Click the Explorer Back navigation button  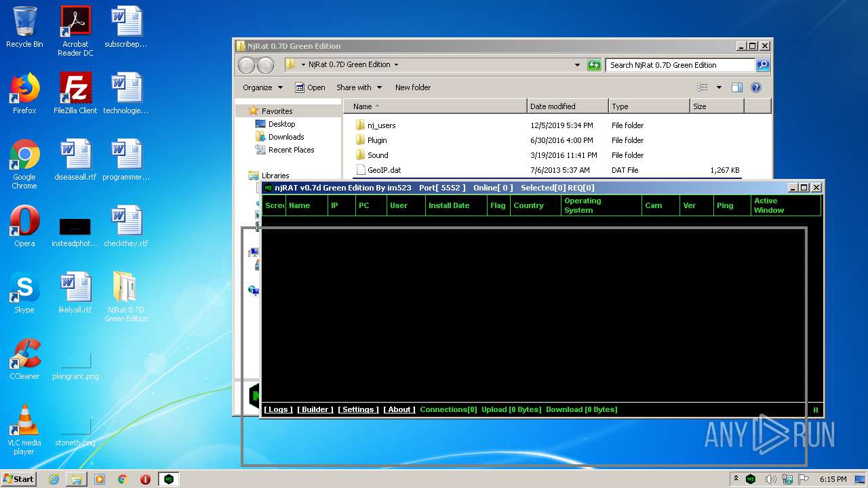click(246, 65)
